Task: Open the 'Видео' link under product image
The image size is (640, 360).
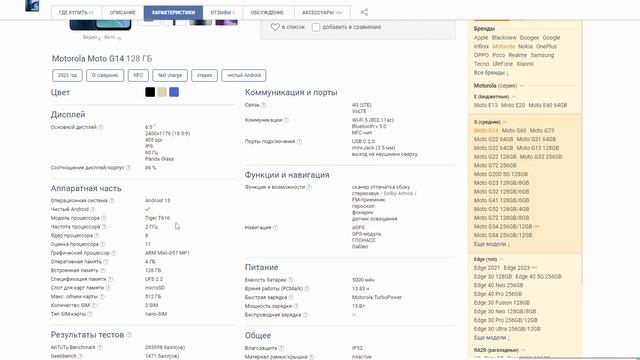Action: tap(91, 37)
